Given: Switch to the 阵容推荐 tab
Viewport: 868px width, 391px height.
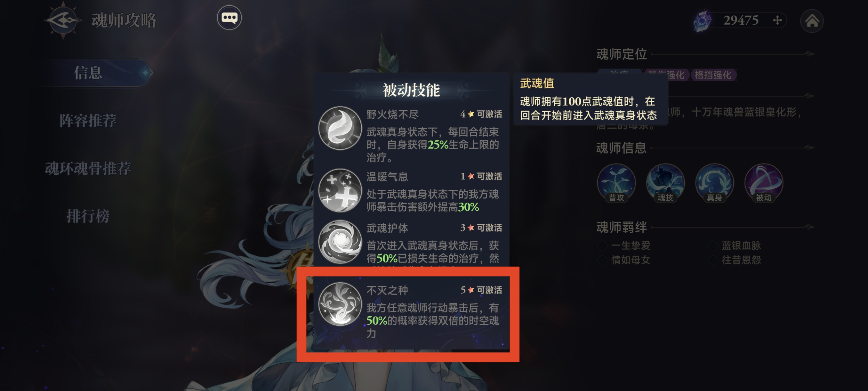Looking at the screenshot, I should pyautogui.click(x=88, y=121).
